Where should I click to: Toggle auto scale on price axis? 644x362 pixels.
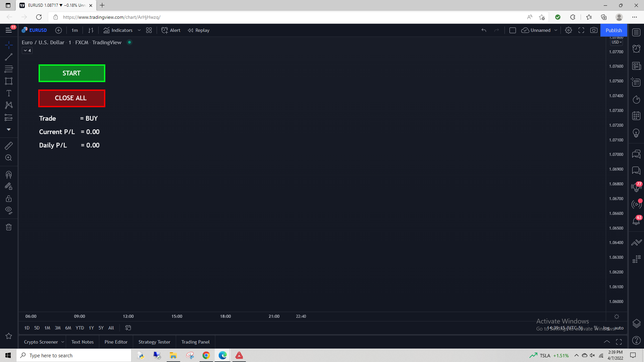coord(619,328)
